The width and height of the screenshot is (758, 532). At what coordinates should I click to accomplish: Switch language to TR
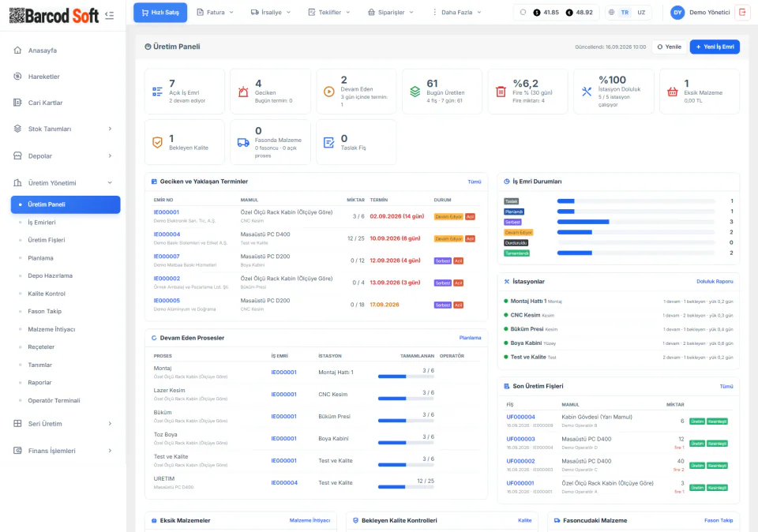(x=625, y=13)
